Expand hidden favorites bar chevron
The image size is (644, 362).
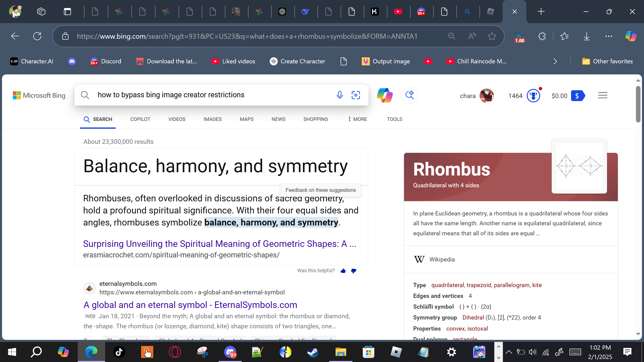click(555, 61)
